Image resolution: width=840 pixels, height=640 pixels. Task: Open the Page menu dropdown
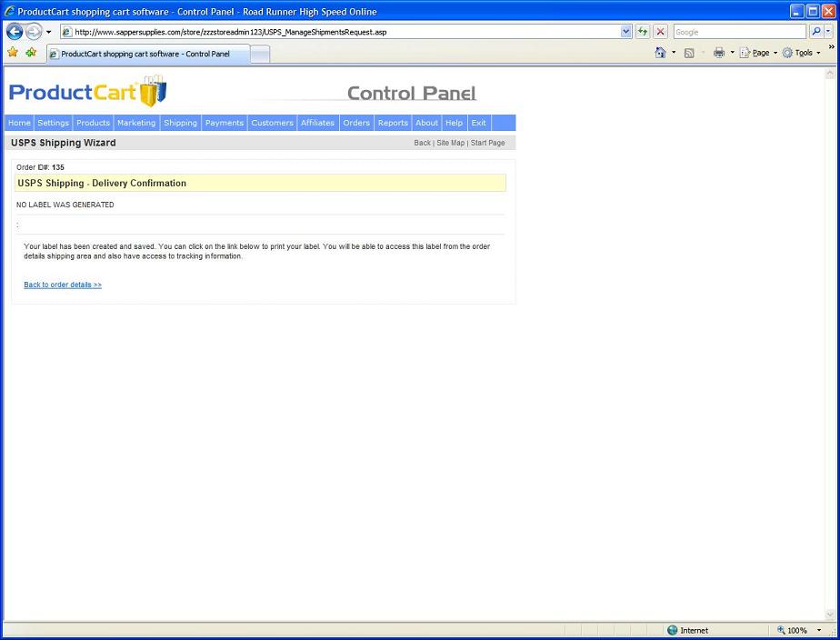click(x=759, y=53)
